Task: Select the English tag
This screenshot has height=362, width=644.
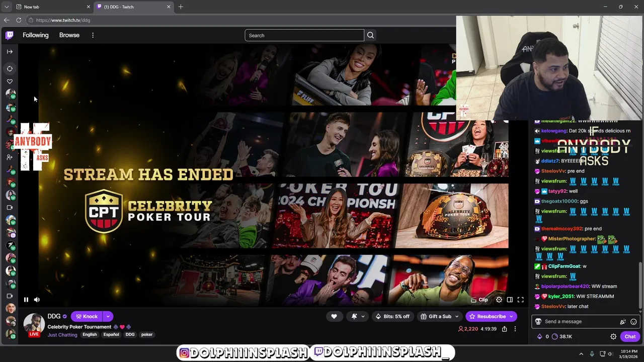Action: pos(90,334)
